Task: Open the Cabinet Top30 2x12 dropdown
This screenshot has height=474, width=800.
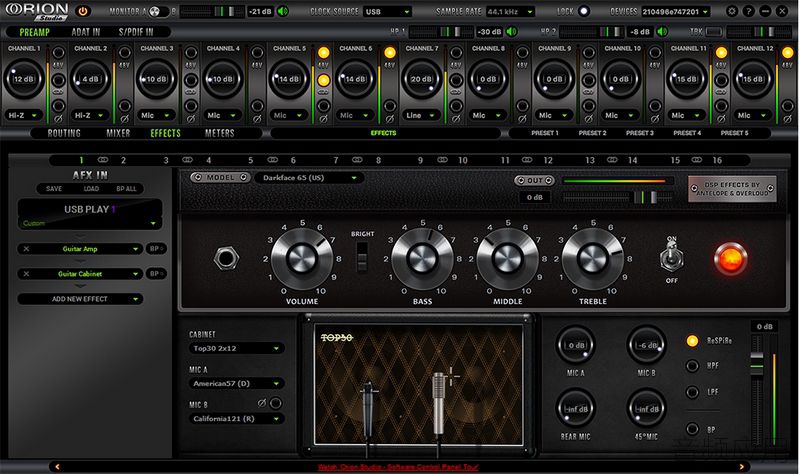Action: [237, 348]
